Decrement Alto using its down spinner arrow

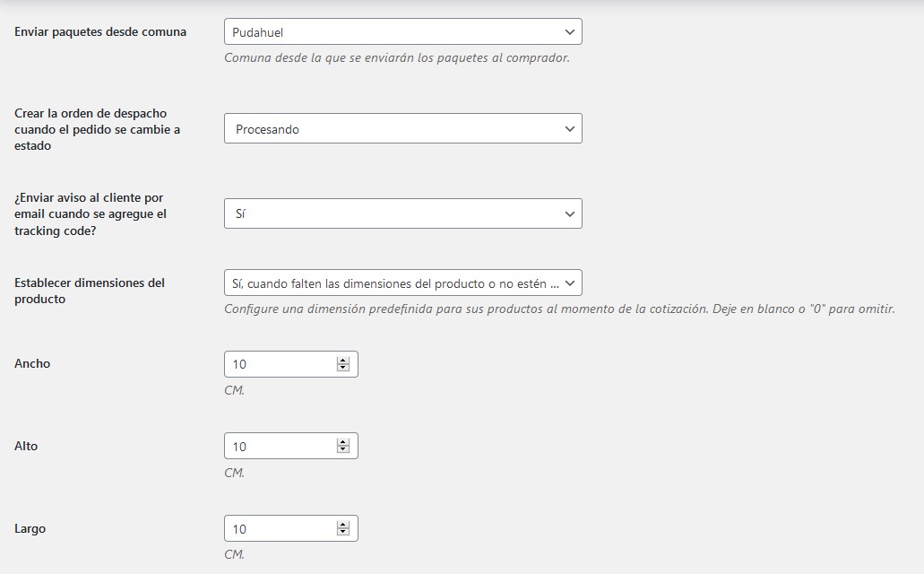tap(342, 451)
